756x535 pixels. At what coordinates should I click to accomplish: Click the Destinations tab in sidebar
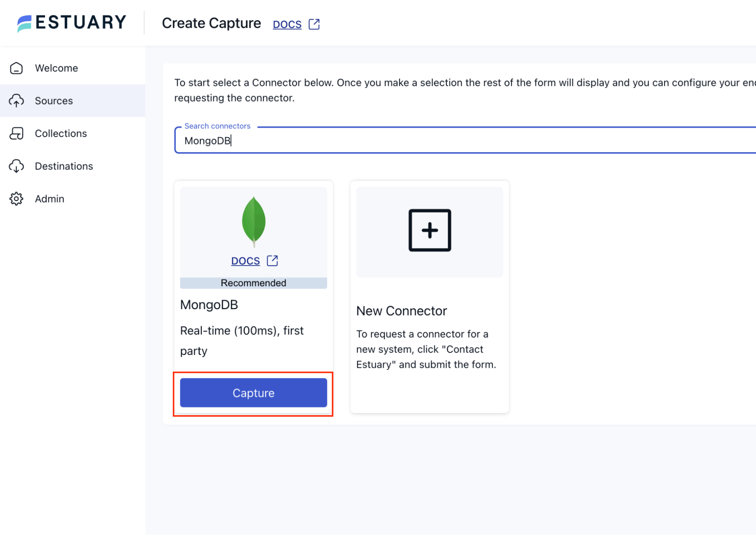point(63,166)
